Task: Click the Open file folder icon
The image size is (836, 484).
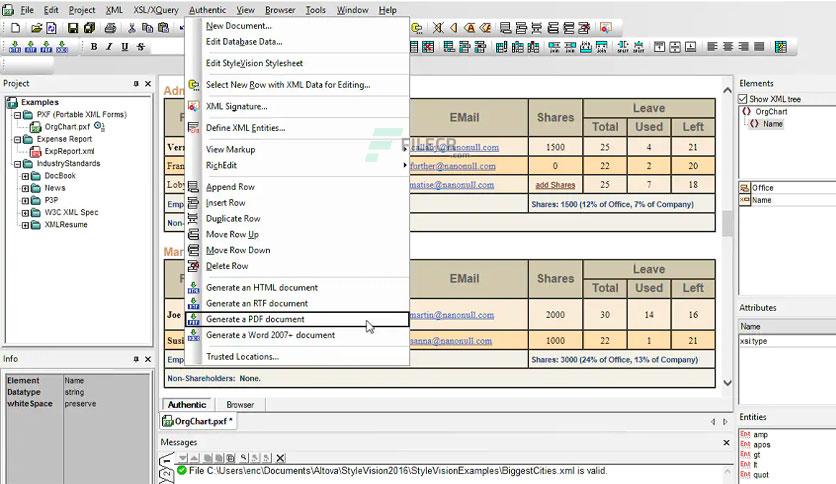Action: (x=36, y=28)
